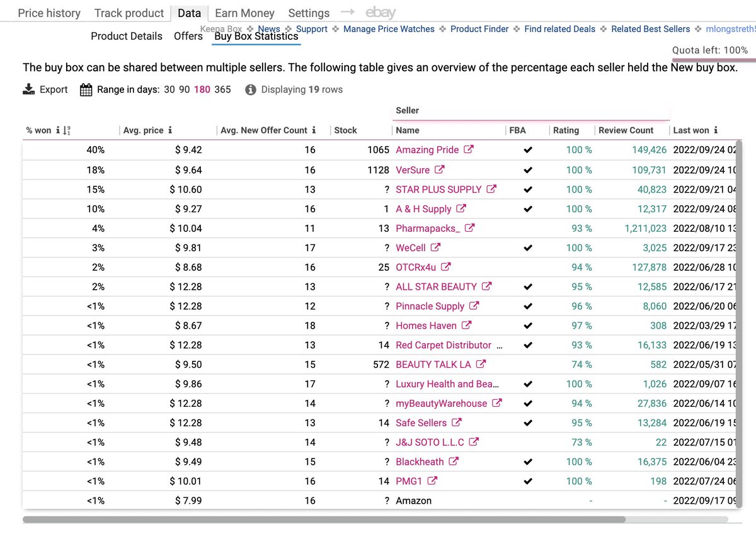
Task: Open the Track product tab
Action: pos(129,13)
